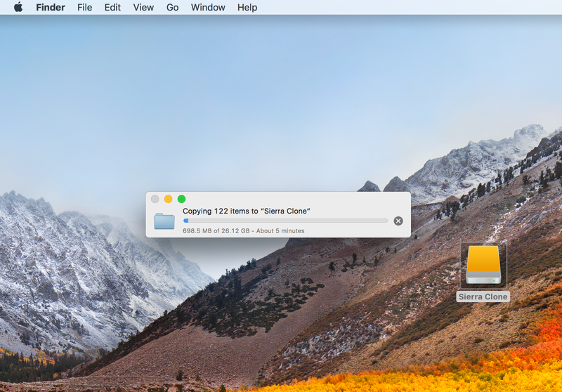Click the copy progress bar
Viewport: 562px width, 392px height.
pyautogui.click(x=285, y=221)
